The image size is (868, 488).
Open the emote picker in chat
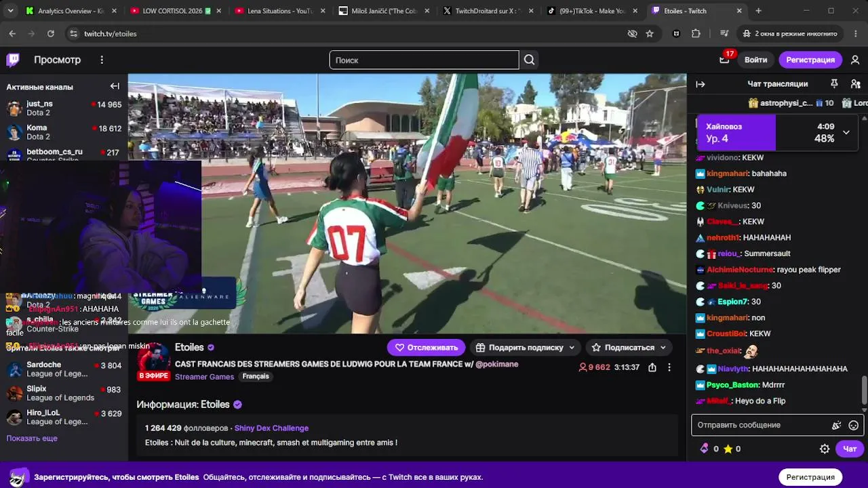[854, 425]
